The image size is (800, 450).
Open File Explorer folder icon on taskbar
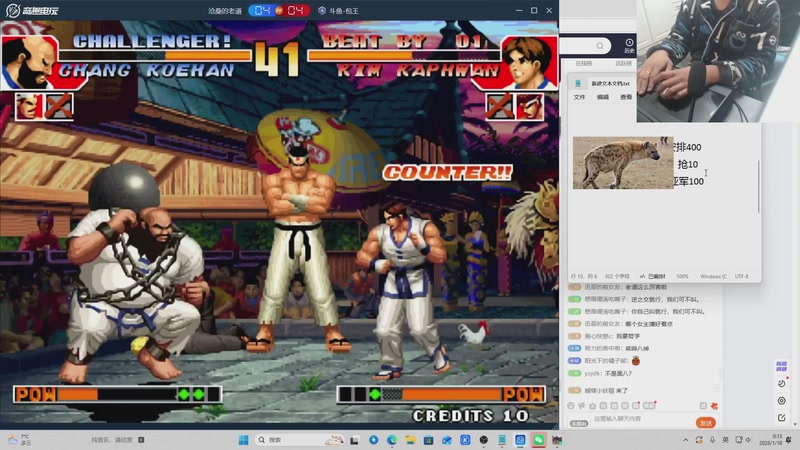click(410, 440)
